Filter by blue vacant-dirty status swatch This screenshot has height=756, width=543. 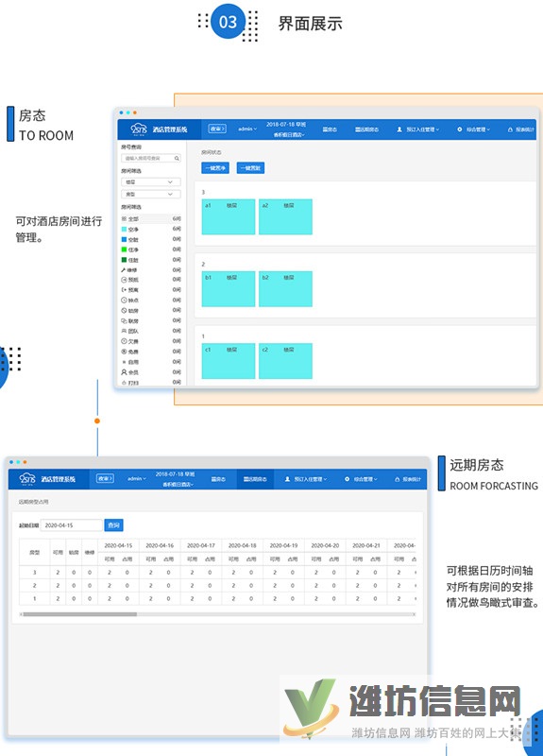[x=124, y=239]
